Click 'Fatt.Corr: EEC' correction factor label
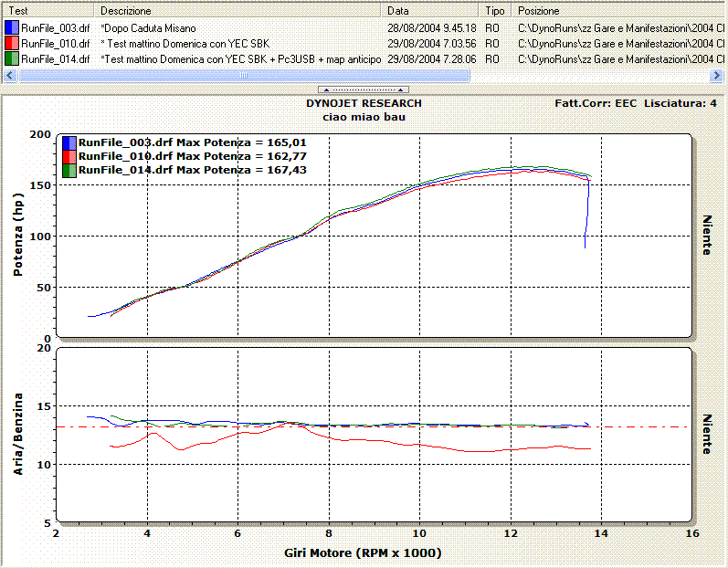The width and height of the screenshot is (728, 568). tap(596, 103)
